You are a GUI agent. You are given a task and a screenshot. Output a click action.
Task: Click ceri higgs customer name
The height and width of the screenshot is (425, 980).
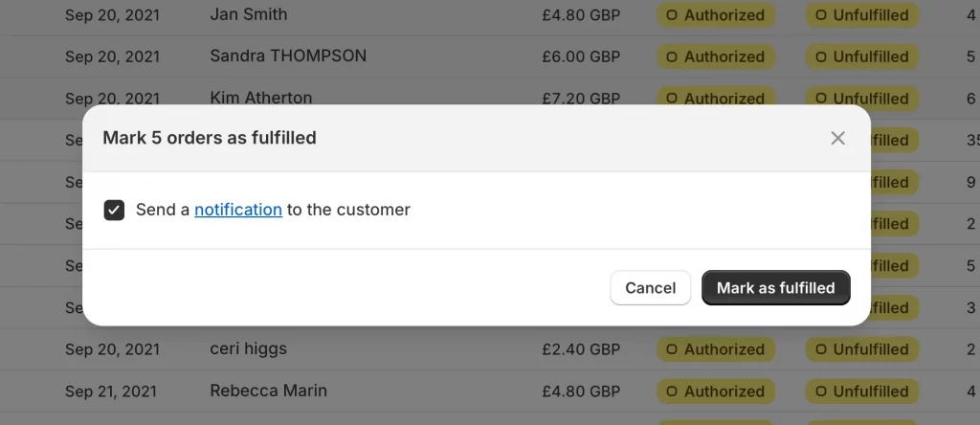[x=248, y=348]
